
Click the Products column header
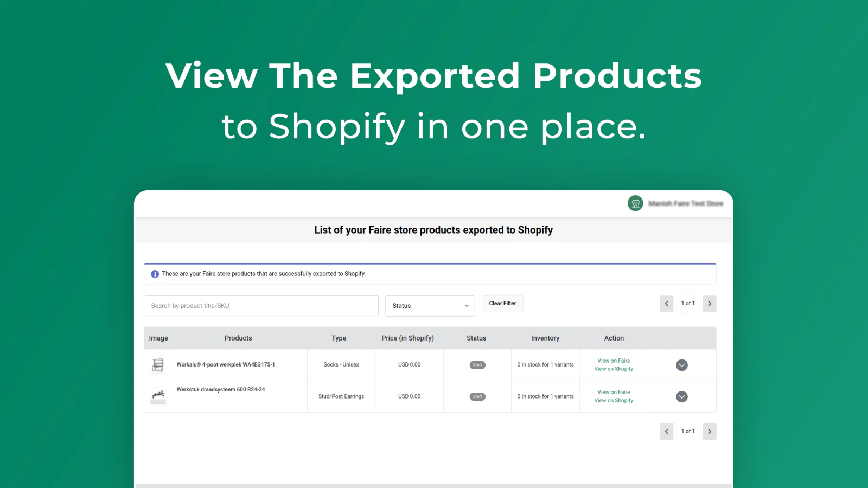pos(238,338)
